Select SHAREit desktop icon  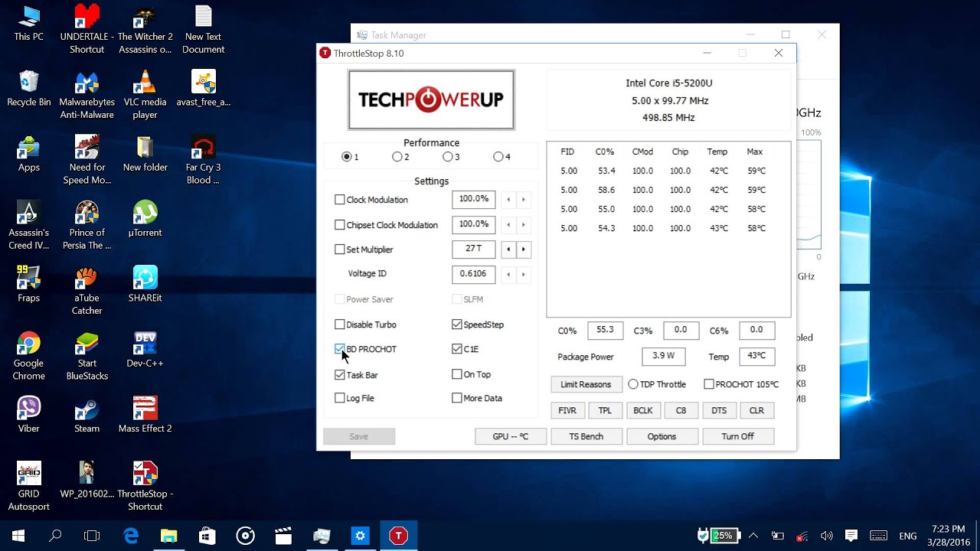145,284
